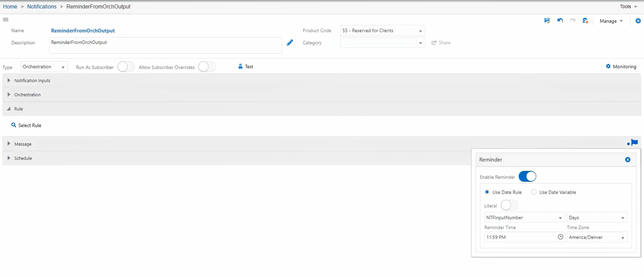Click the ReminderFromOrchOutput name title
Screen dimensions: 644x277
83,31
